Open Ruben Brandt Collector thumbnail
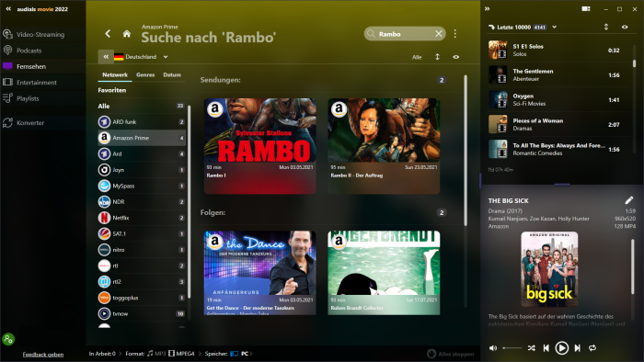 384,263
